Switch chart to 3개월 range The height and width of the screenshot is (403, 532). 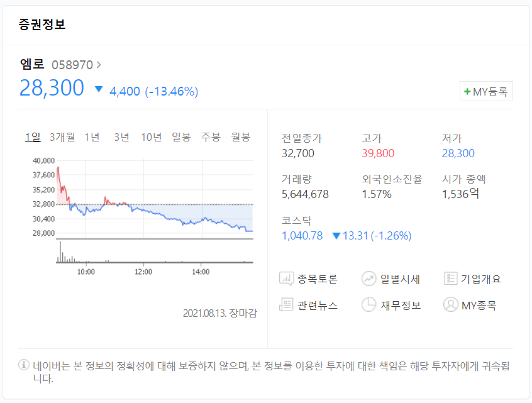pyautogui.click(x=62, y=137)
